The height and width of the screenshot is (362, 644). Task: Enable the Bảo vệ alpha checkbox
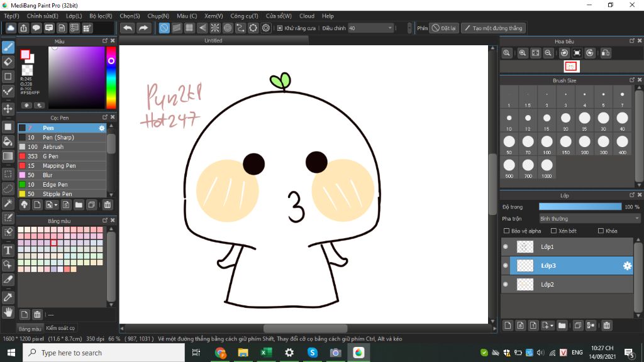coord(506,231)
